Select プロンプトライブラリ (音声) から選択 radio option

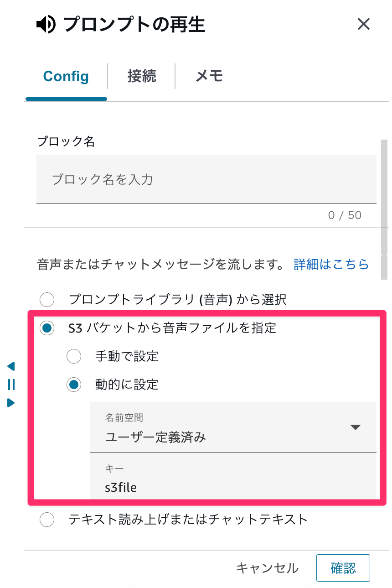point(47,300)
